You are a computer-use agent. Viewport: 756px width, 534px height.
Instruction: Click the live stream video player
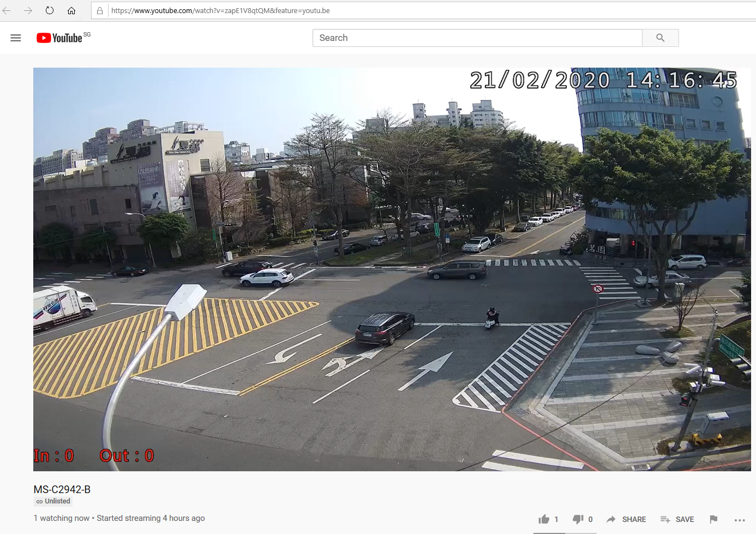[x=392, y=269]
